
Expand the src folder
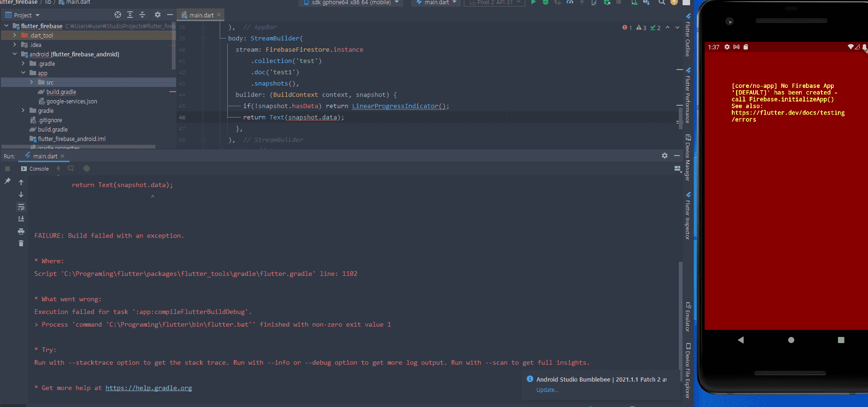tap(31, 82)
